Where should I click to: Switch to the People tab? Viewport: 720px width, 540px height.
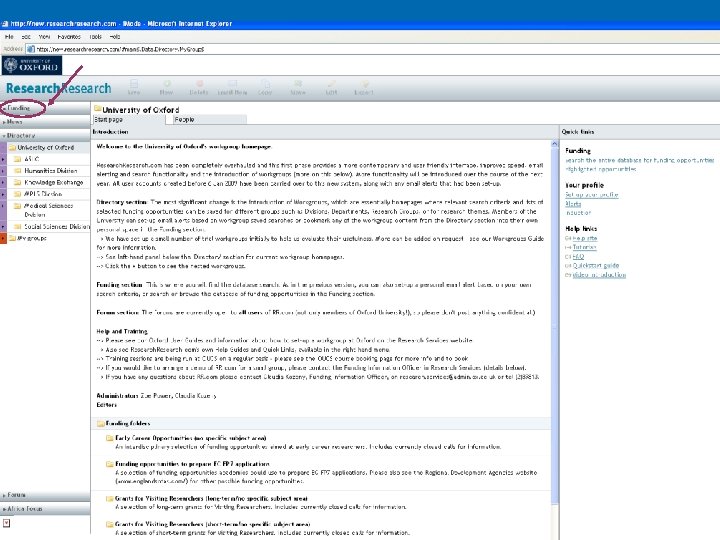click(x=210, y=119)
